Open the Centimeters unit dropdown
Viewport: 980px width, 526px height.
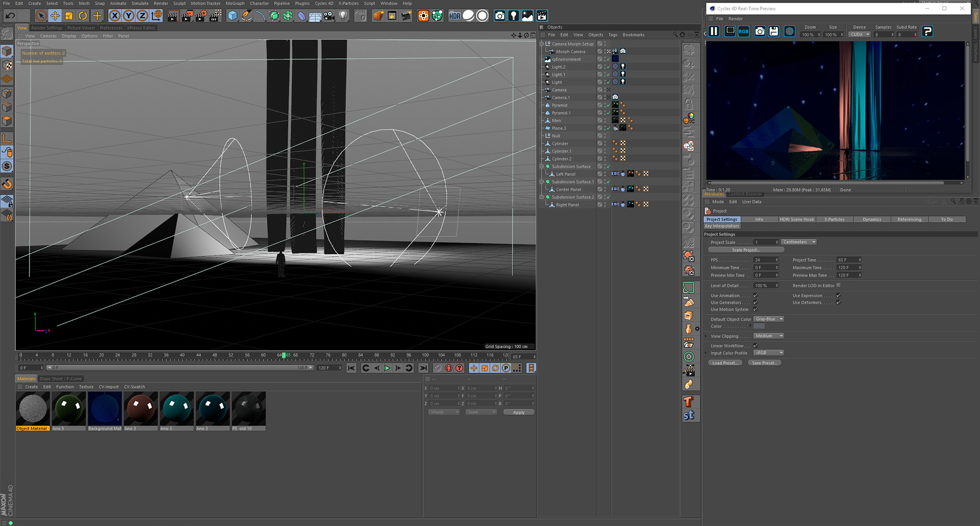pyautogui.click(x=799, y=242)
